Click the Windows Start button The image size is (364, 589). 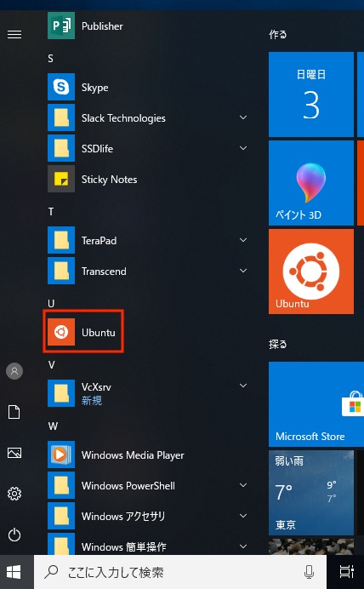[14, 572]
